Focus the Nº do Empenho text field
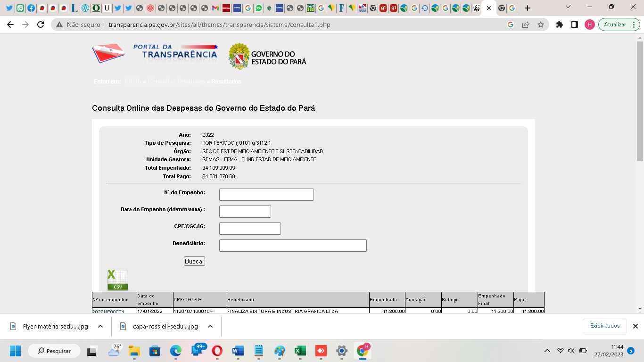The height and width of the screenshot is (362, 644). 266,195
